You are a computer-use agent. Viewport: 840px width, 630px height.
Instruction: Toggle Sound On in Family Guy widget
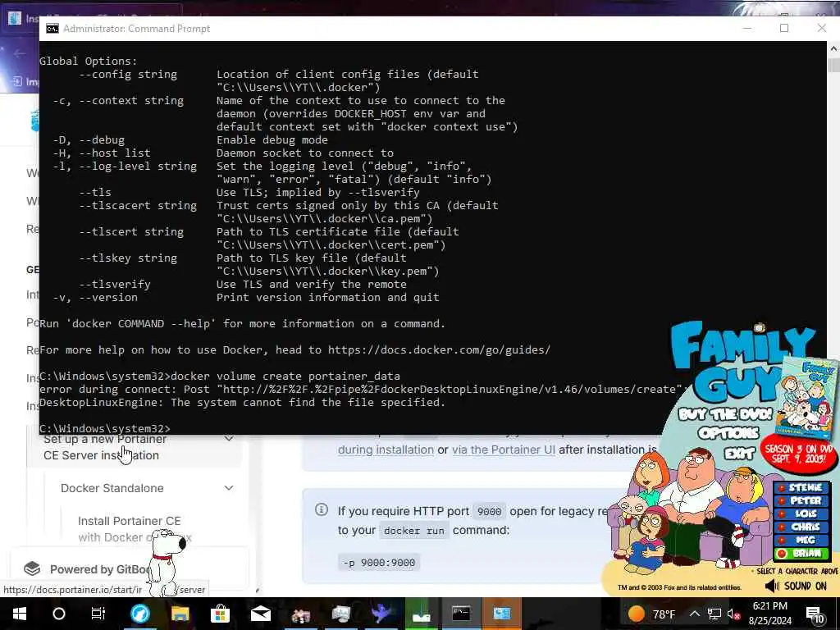797,586
